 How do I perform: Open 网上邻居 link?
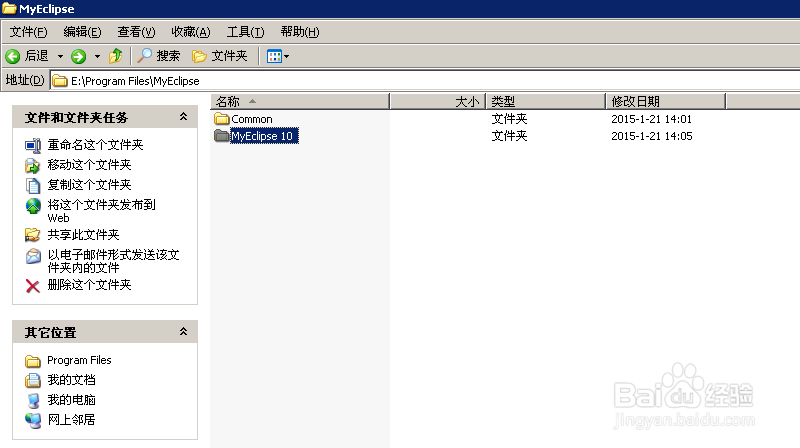pyautogui.click(x=71, y=420)
